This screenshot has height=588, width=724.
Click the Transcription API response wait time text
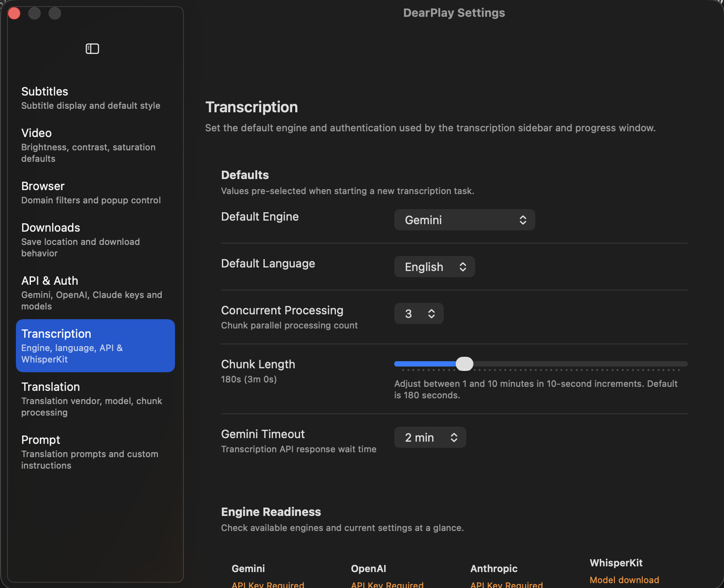click(299, 449)
